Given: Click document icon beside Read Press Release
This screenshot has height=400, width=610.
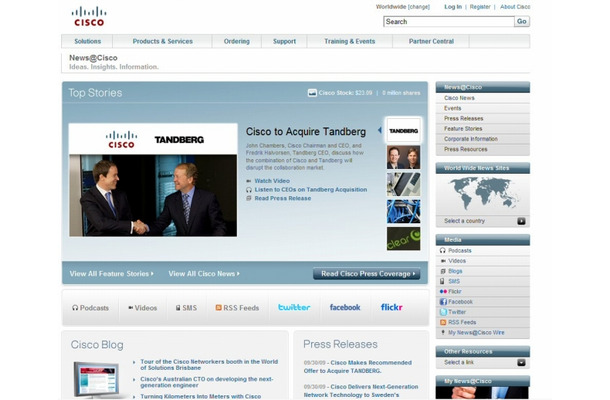Looking at the screenshot, I should pos(249,198).
